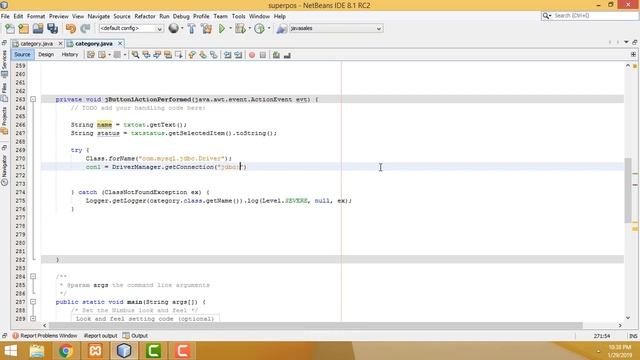Open the Window menu
The height and width of the screenshot is (360, 640).
tap(259, 16)
